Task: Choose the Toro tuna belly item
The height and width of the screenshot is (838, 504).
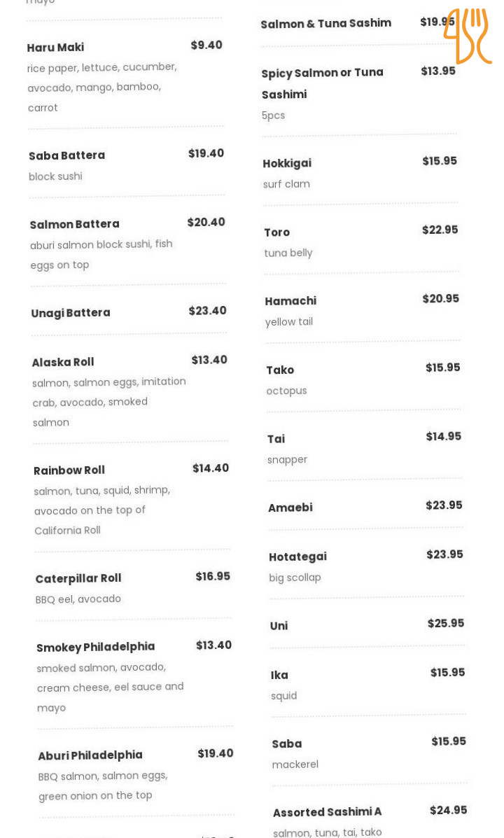Action: tap(276, 232)
